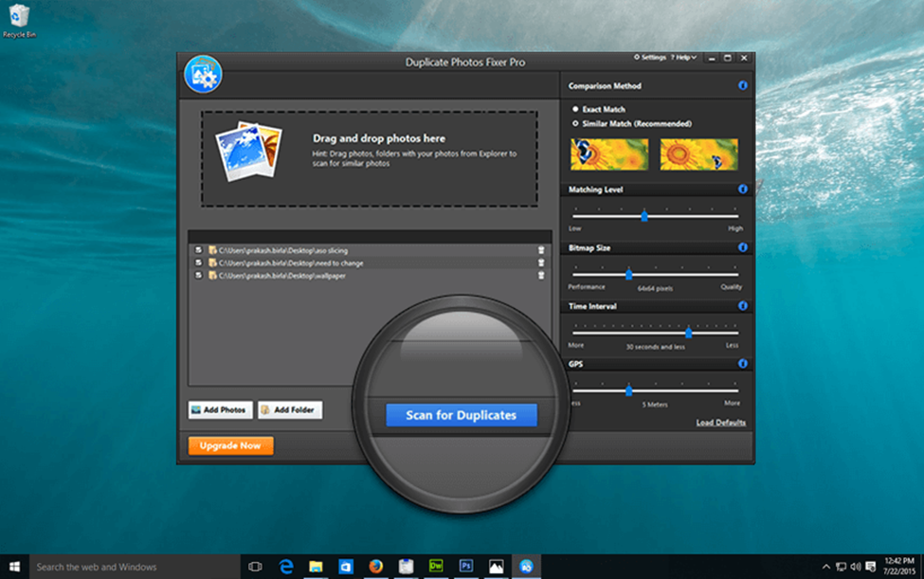Show info for Time Interval
This screenshot has width=924, height=579.
coord(742,306)
